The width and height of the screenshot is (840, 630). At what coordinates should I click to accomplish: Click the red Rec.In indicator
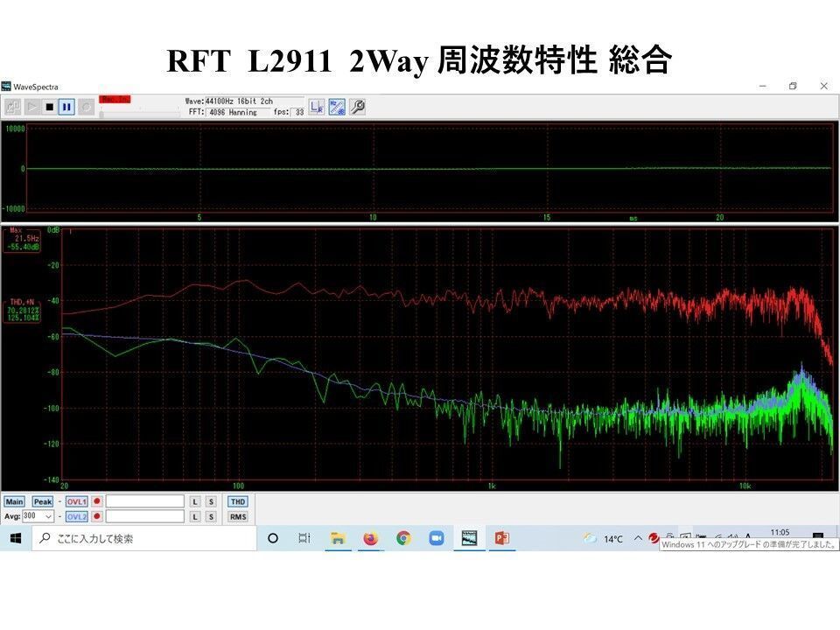pyautogui.click(x=115, y=100)
